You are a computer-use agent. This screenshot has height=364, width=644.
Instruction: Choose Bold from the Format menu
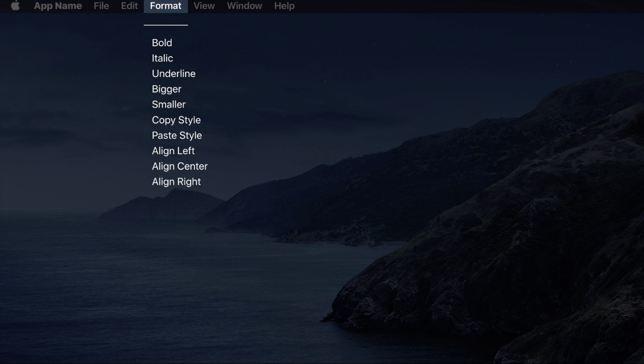(162, 43)
